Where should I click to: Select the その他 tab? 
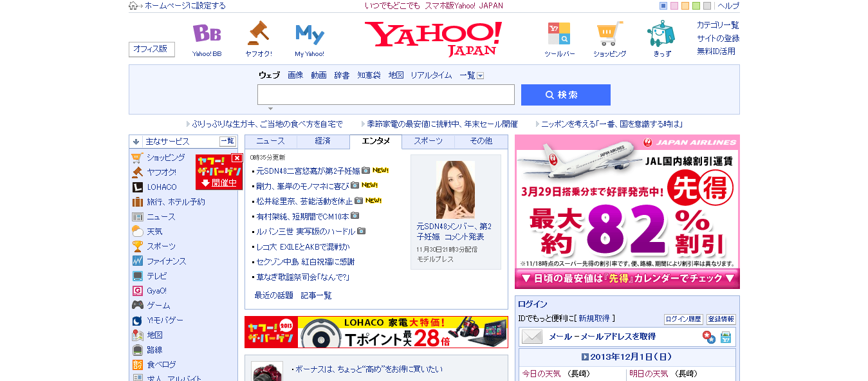pyautogui.click(x=481, y=141)
